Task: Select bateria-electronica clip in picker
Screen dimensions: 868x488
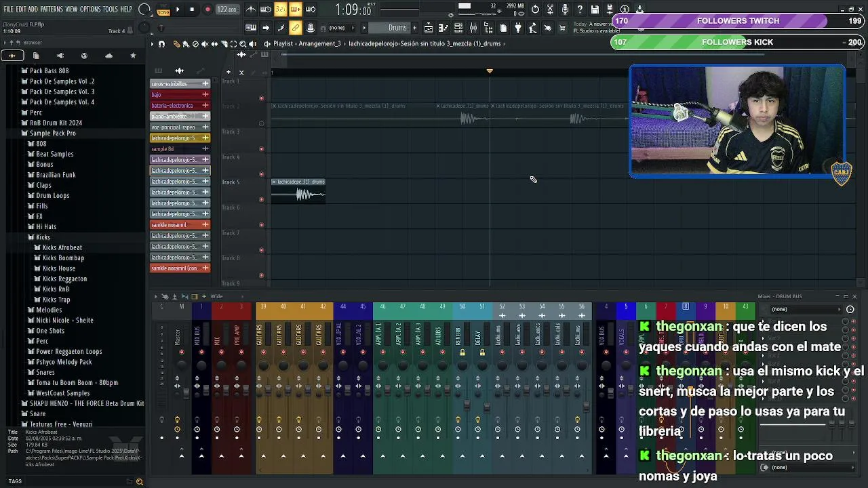Action: click(180, 106)
